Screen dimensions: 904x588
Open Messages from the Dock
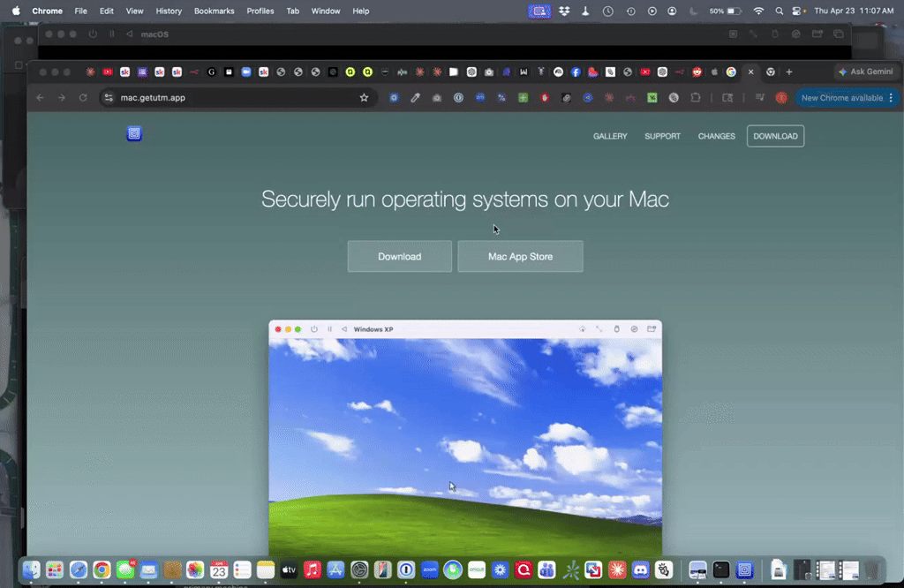(125, 570)
